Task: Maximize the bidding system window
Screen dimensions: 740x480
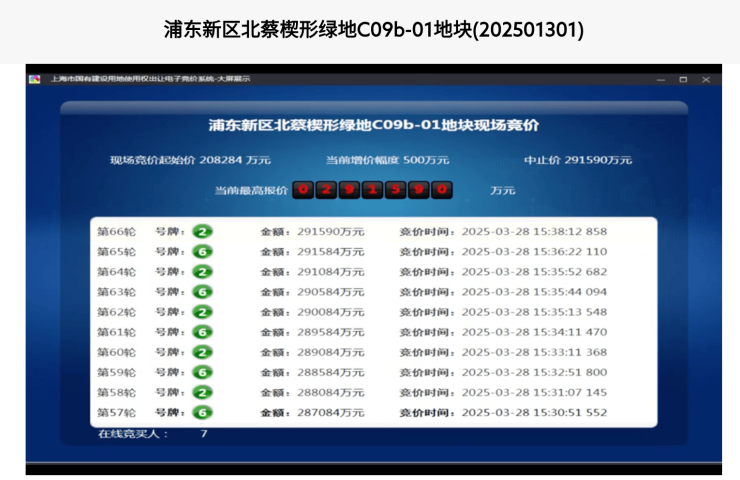Action: pyautogui.click(x=683, y=79)
